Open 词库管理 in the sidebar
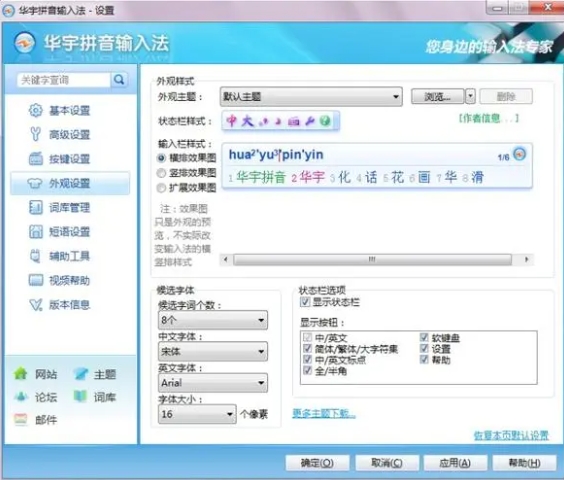Viewport: 564px width, 480px height. tap(70, 208)
